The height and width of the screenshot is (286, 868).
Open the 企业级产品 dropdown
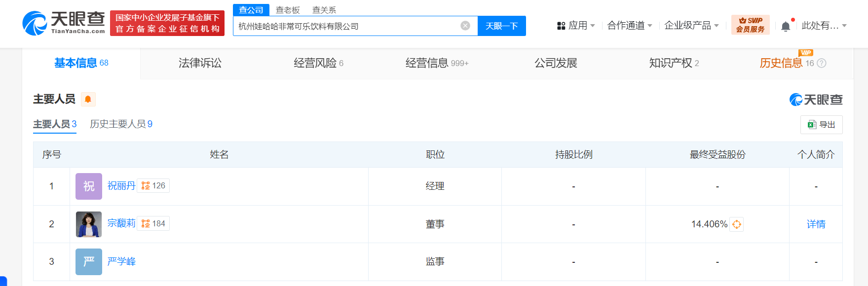[691, 26]
